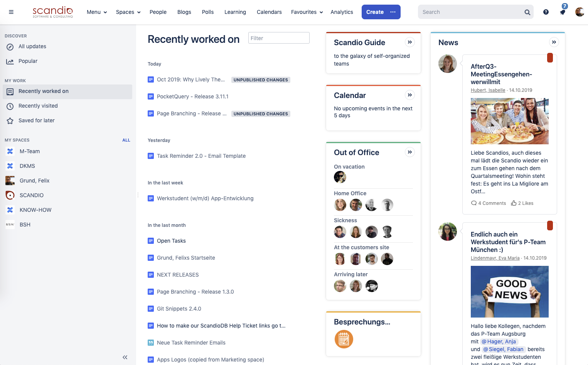Open the People menu item

[158, 12]
